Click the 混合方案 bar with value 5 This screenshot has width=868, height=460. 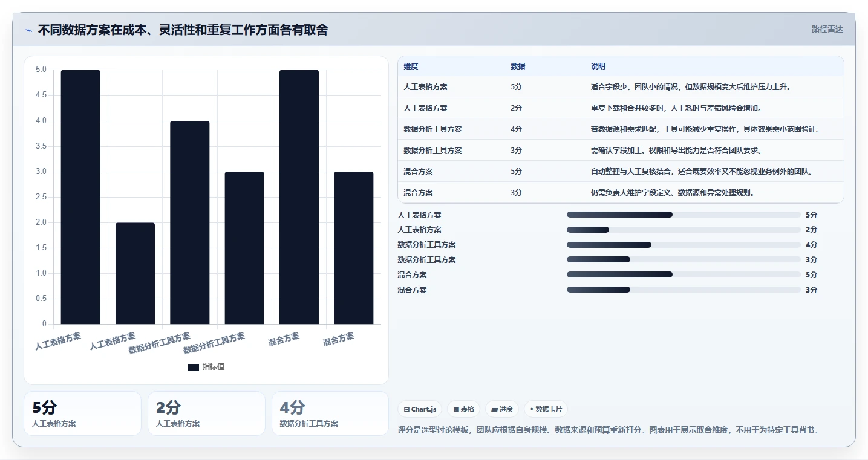299,197
